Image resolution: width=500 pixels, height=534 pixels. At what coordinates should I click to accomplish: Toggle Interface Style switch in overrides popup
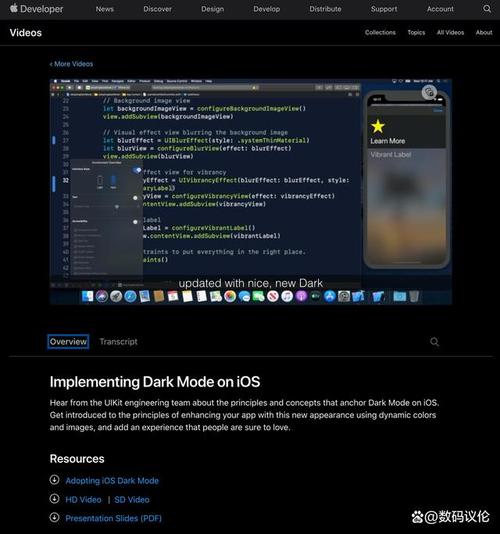coord(137,170)
